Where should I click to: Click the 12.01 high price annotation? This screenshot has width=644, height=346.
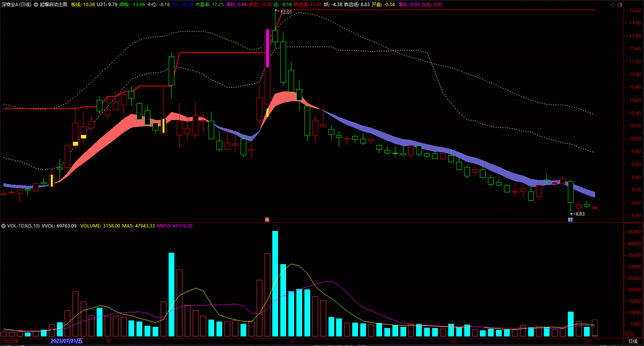click(286, 12)
